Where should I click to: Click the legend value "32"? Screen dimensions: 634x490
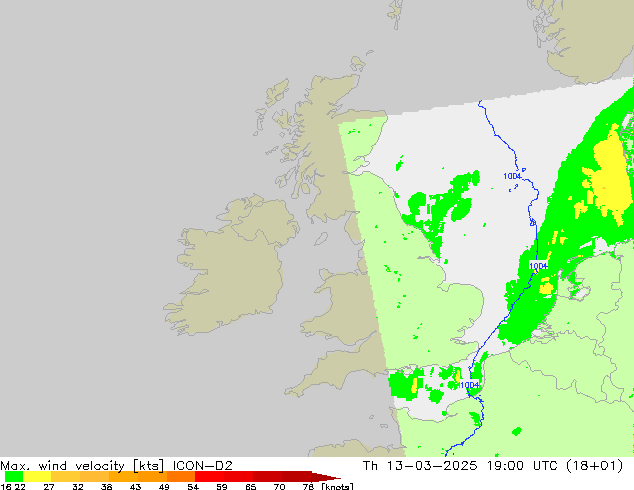pos(78,486)
